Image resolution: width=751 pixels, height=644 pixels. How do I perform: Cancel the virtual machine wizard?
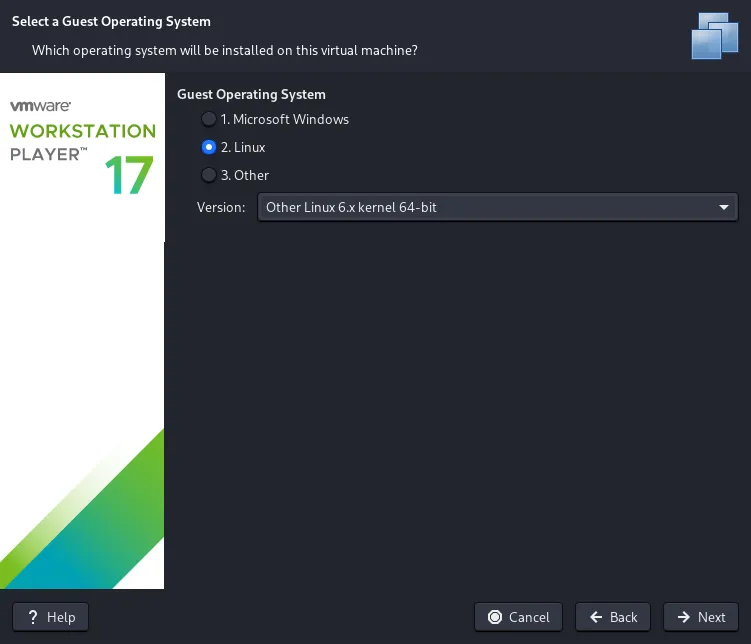tap(518, 617)
